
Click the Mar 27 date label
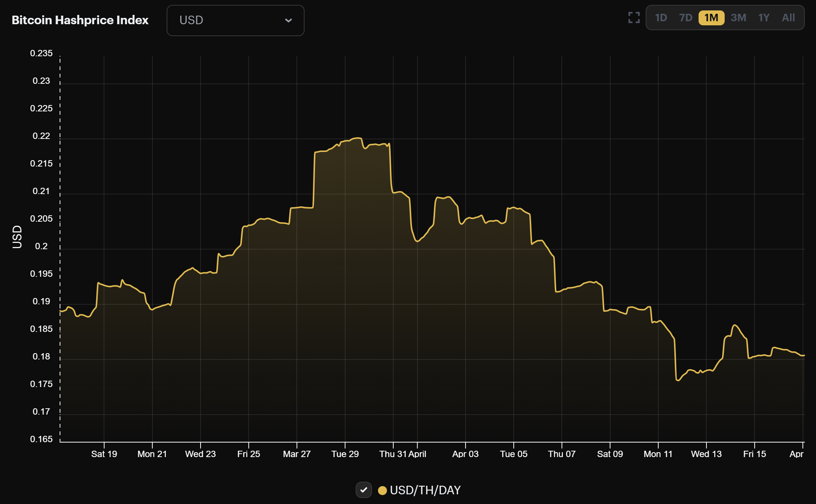point(296,454)
